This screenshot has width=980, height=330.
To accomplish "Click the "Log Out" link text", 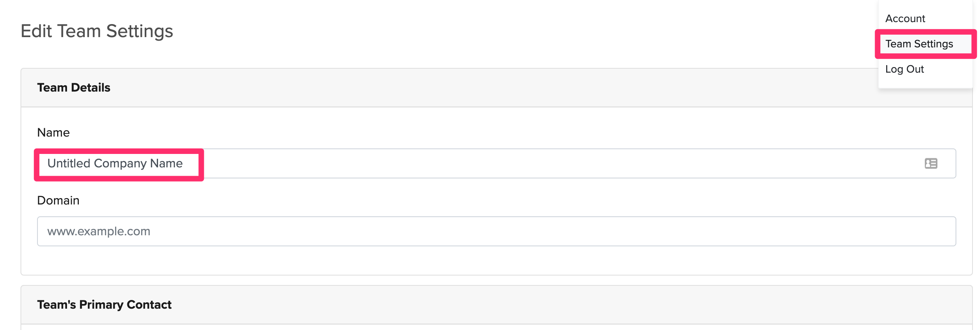I will [904, 69].
